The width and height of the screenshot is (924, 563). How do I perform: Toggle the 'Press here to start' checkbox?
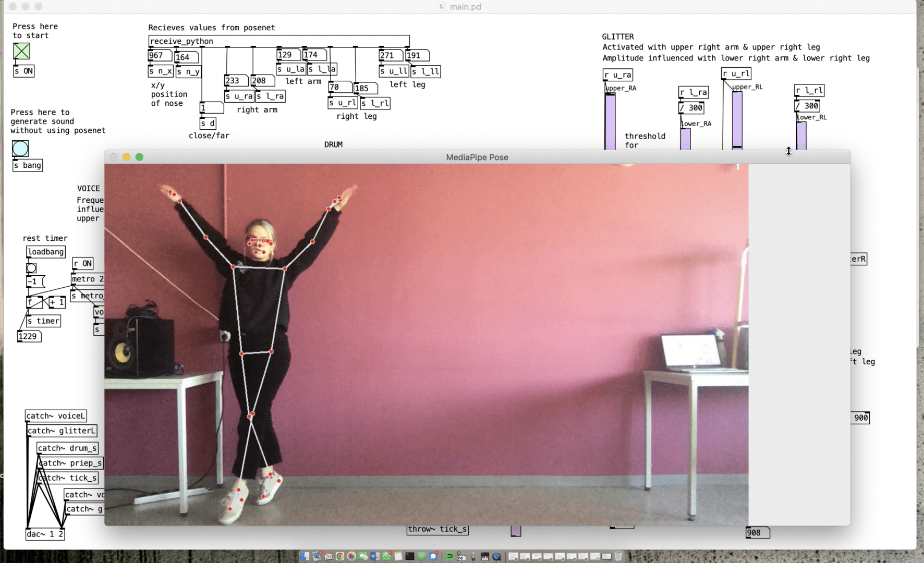21,51
